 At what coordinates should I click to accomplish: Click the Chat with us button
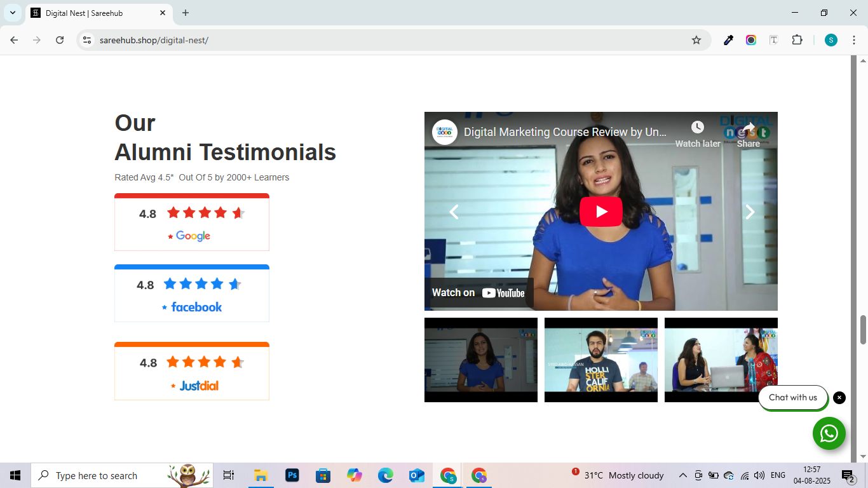tap(792, 398)
